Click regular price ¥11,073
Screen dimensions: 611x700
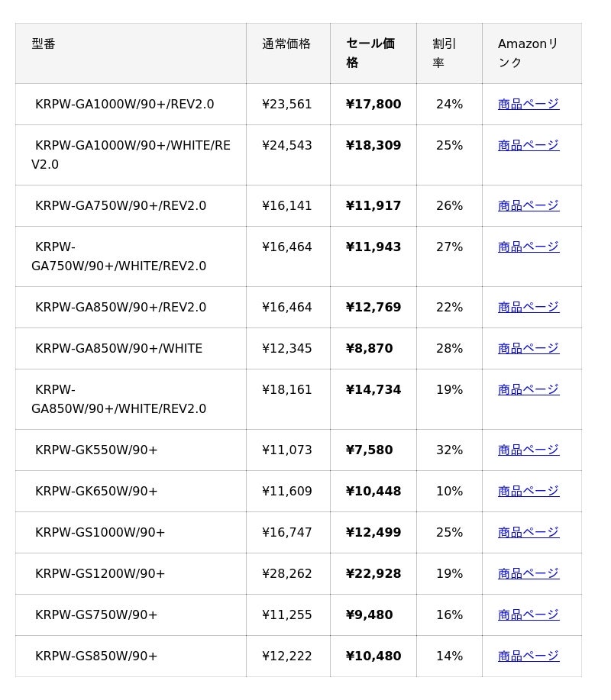[x=286, y=450]
